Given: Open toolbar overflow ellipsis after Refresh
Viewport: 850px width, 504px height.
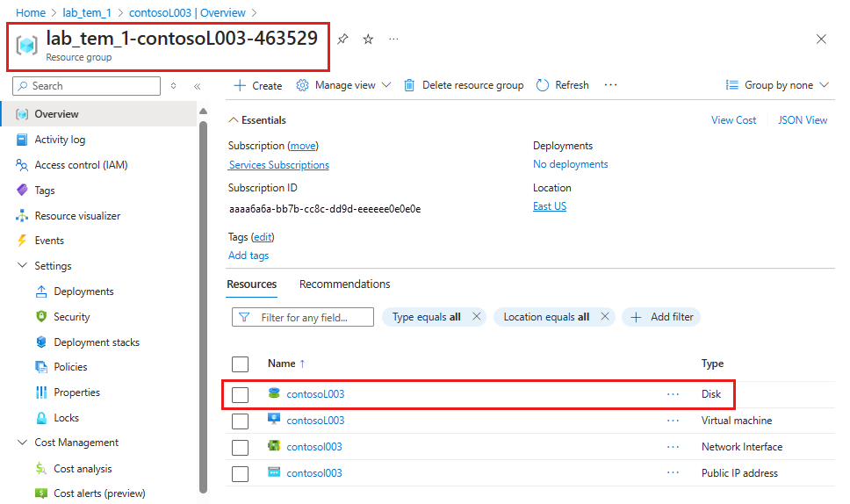Looking at the screenshot, I should (x=611, y=85).
